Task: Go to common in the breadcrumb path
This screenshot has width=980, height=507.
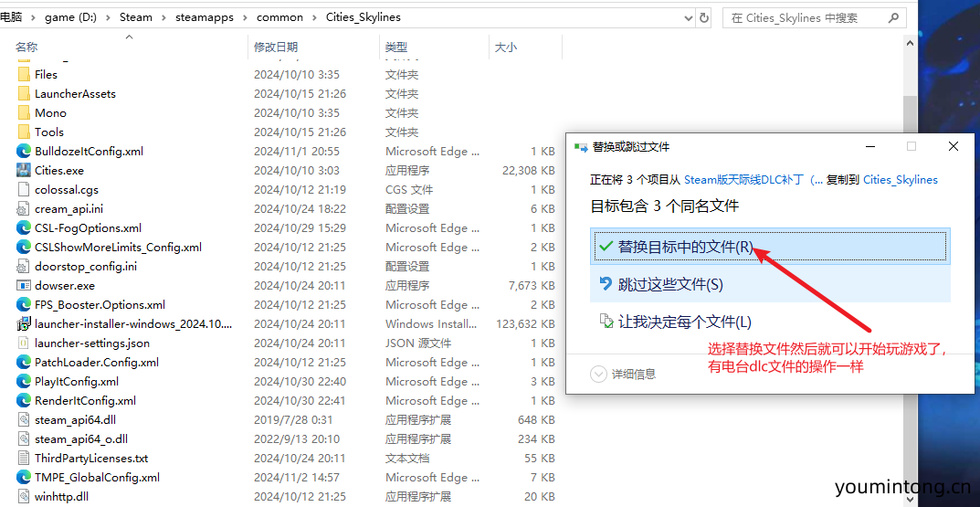Action: tap(279, 17)
